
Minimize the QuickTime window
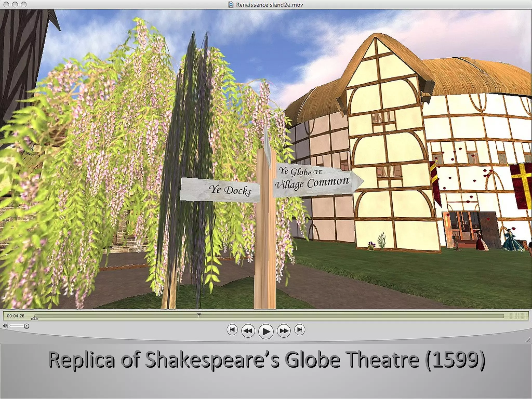(15, 4)
